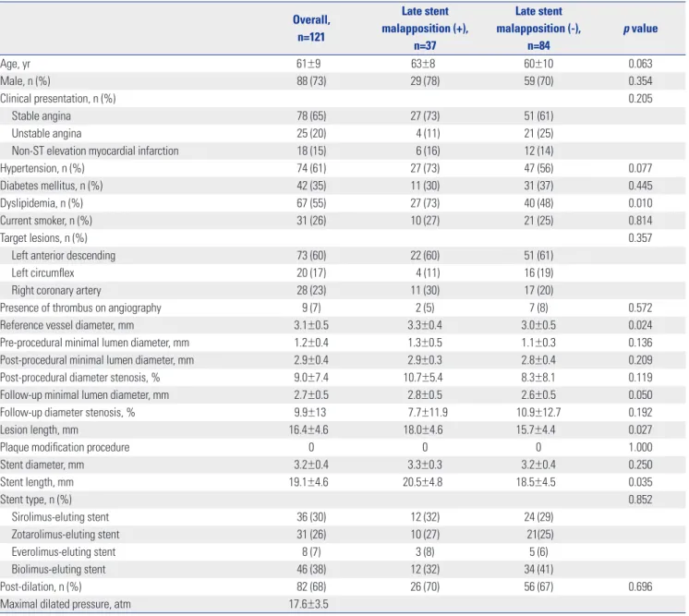Select 'Follow-up minimal lumen diameter, mm' label
This screenshot has width=689, height=616.
(84, 395)
